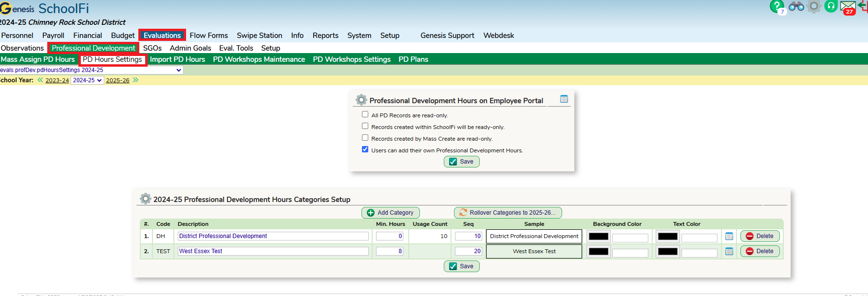Open Mass Assign PD Hours tab
The width and height of the screenshot is (868, 296).
click(x=38, y=59)
